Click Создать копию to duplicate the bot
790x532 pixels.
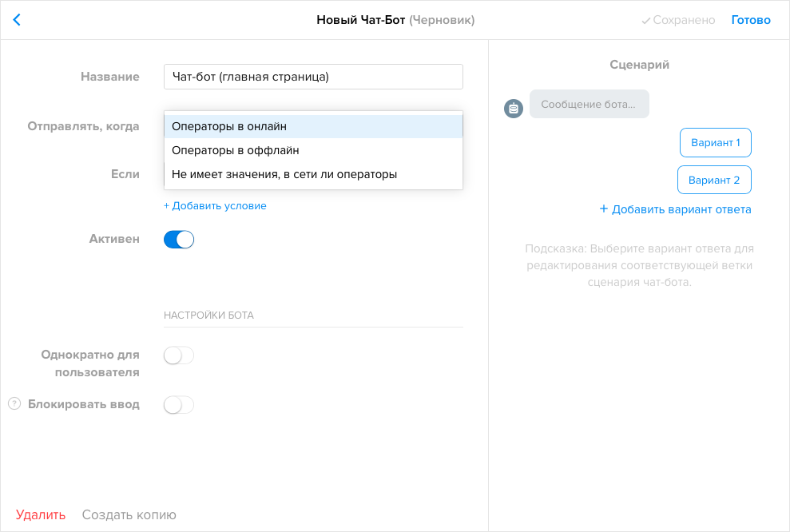coord(129,514)
